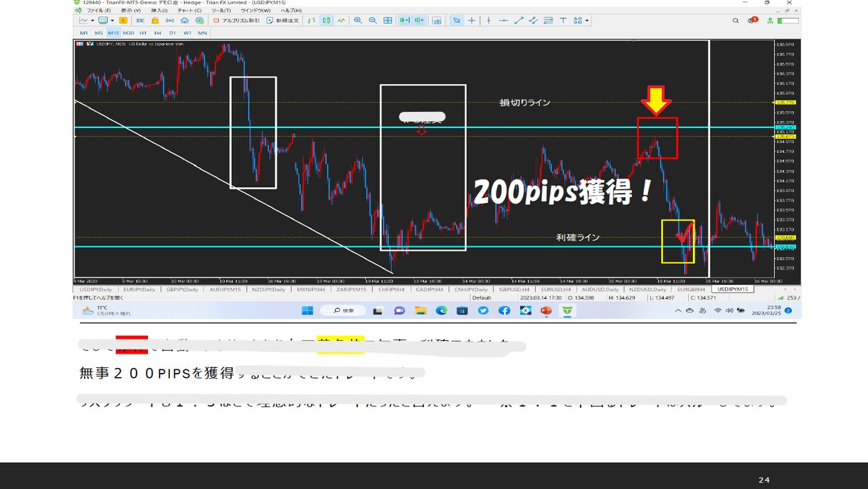Image resolution: width=868 pixels, height=489 pixels.
Task: Open the taskbar clock showing 23:58
Action: [766, 310]
